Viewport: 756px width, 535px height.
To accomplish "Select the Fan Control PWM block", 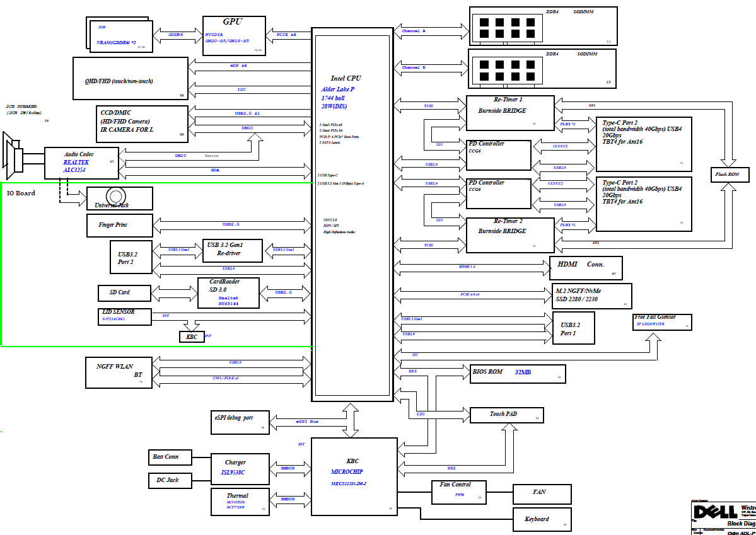I will tap(459, 492).
